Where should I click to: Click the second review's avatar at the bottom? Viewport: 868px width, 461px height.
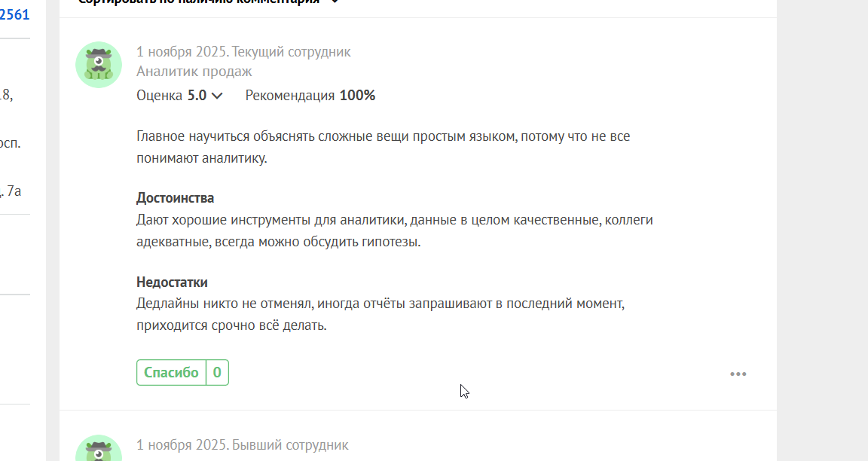tap(99, 451)
